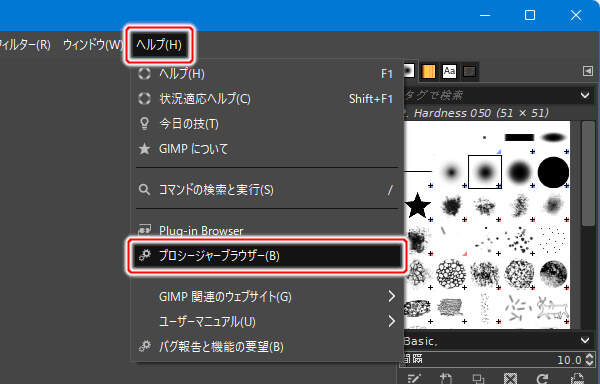Click the Duplicate brush icon
The image size is (600, 384).
(x=478, y=379)
